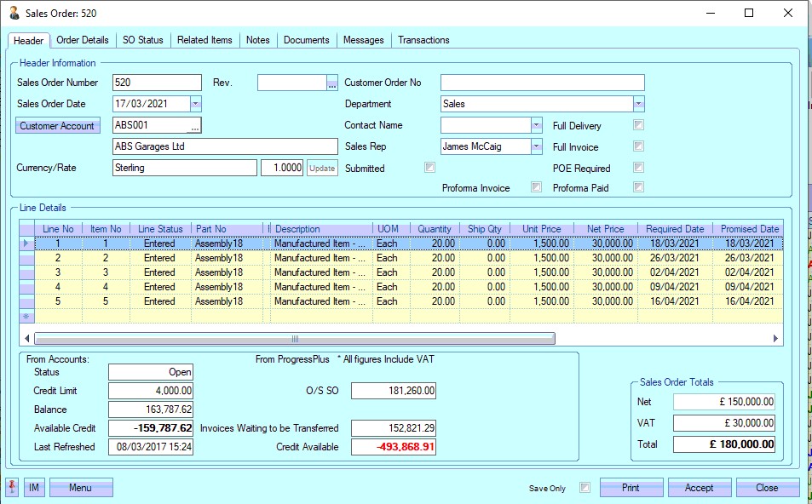Click the horizontal scrollbar in Line Details
The height and width of the screenshot is (504, 812).
tap(294, 338)
